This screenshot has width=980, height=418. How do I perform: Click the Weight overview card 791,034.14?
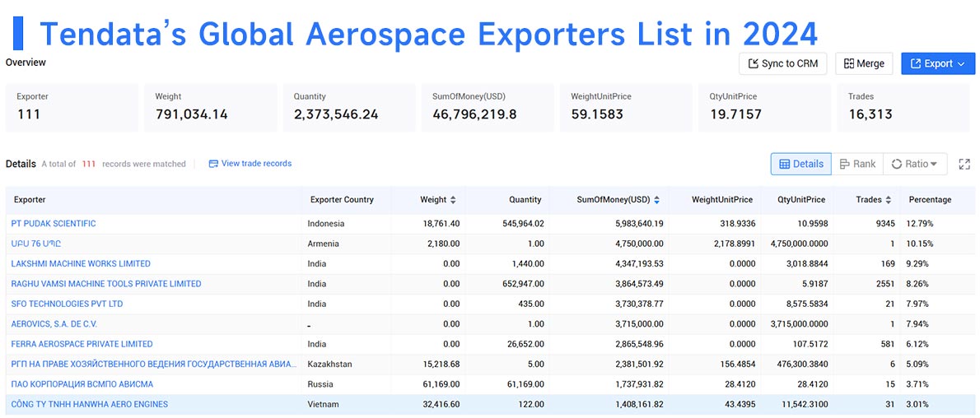(x=211, y=108)
